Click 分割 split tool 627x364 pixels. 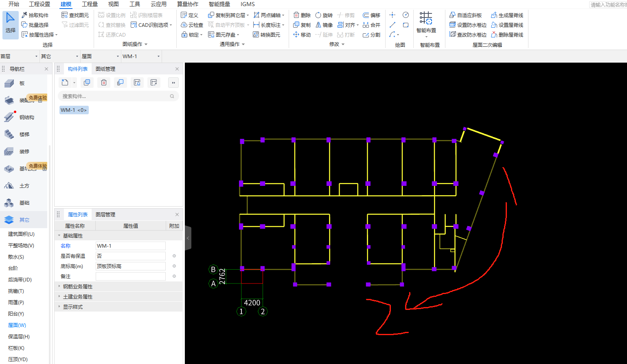point(372,35)
